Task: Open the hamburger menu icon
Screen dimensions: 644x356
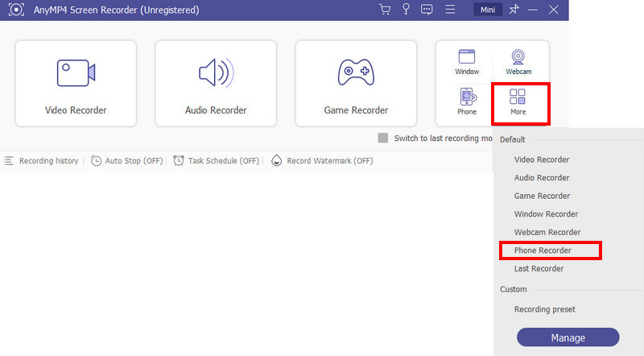Action: click(x=450, y=10)
